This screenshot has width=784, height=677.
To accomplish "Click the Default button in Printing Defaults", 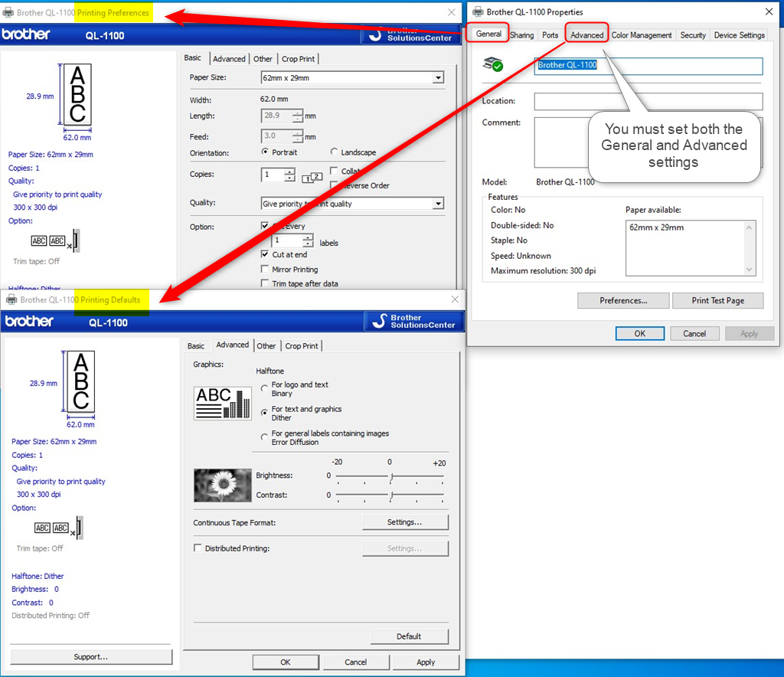I will pos(409,636).
